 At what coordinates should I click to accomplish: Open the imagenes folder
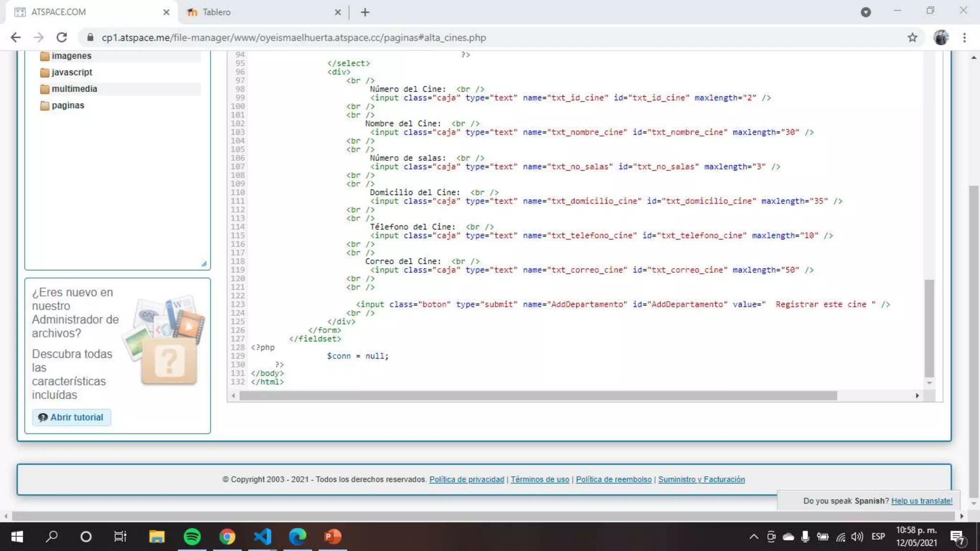point(71,56)
